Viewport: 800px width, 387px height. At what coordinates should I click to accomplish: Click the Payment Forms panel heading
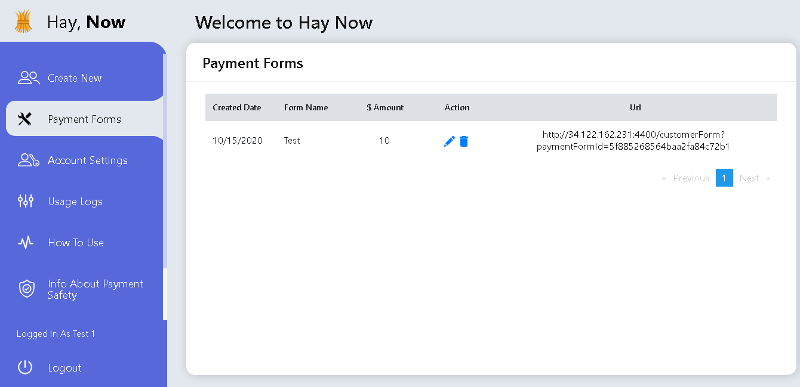tap(253, 63)
